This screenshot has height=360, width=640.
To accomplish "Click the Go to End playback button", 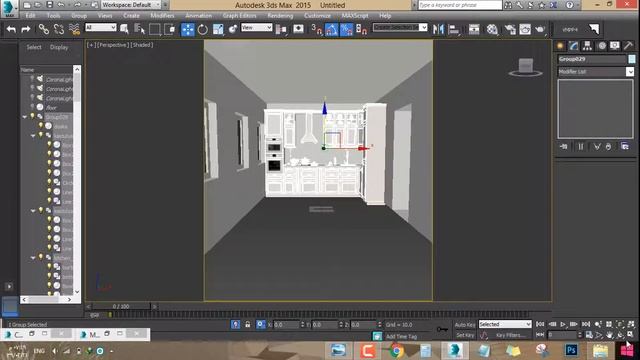I will (x=586, y=324).
